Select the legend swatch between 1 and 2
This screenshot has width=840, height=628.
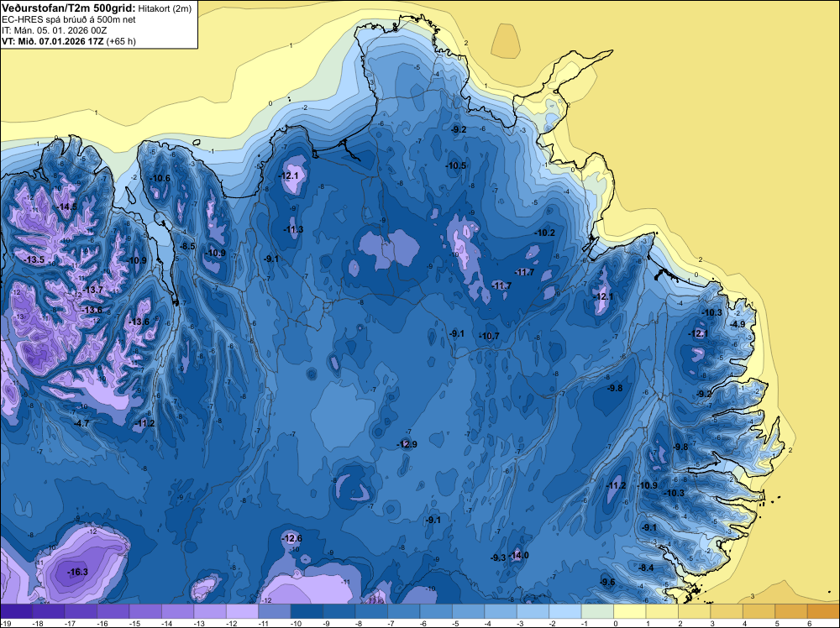click(662, 611)
